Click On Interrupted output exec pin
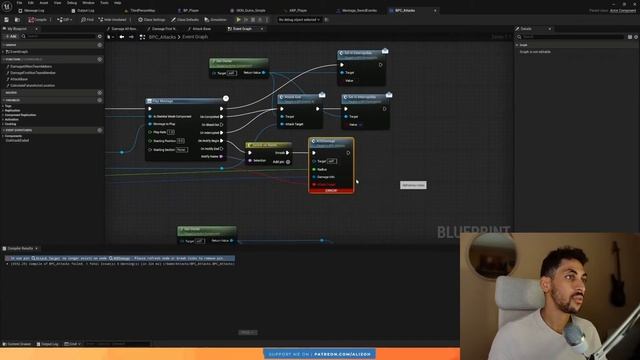640x360 pixels. (x=222, y=133)
